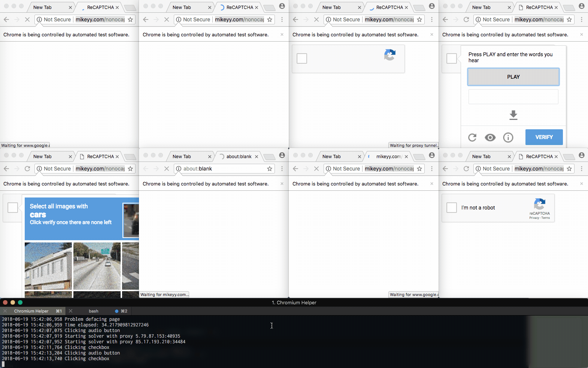Stop loading in the bottom-row third Chrome window
This screenshot has height=368, width=588.
(316, 169)
